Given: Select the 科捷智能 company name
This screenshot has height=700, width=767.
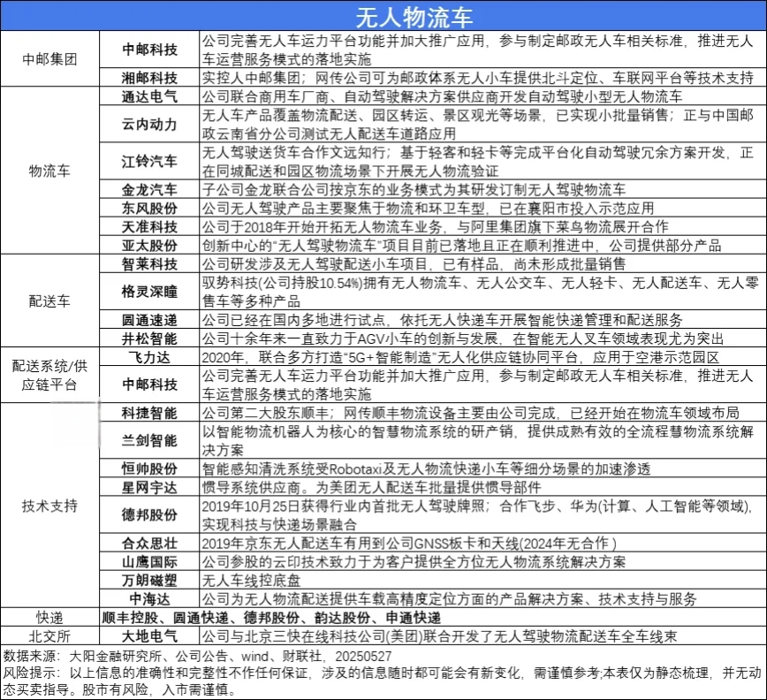Looking at the screenshot, I should (x=148, y=412).
